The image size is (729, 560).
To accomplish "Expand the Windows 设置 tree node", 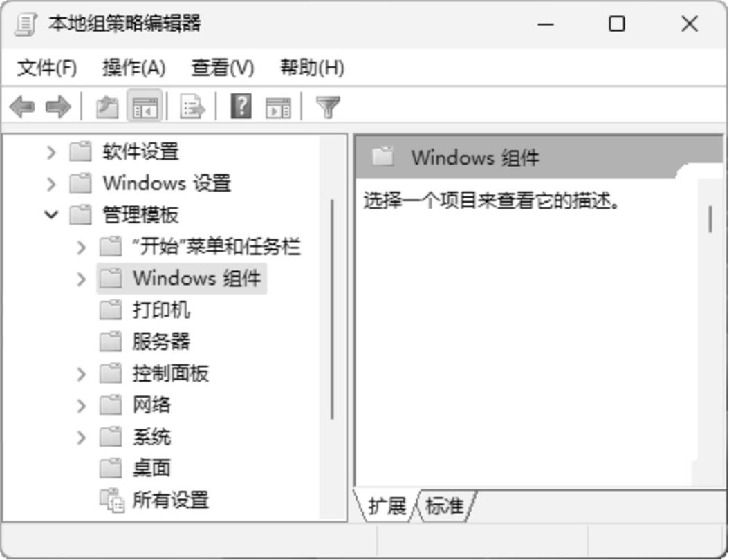I will pos(51,183).
